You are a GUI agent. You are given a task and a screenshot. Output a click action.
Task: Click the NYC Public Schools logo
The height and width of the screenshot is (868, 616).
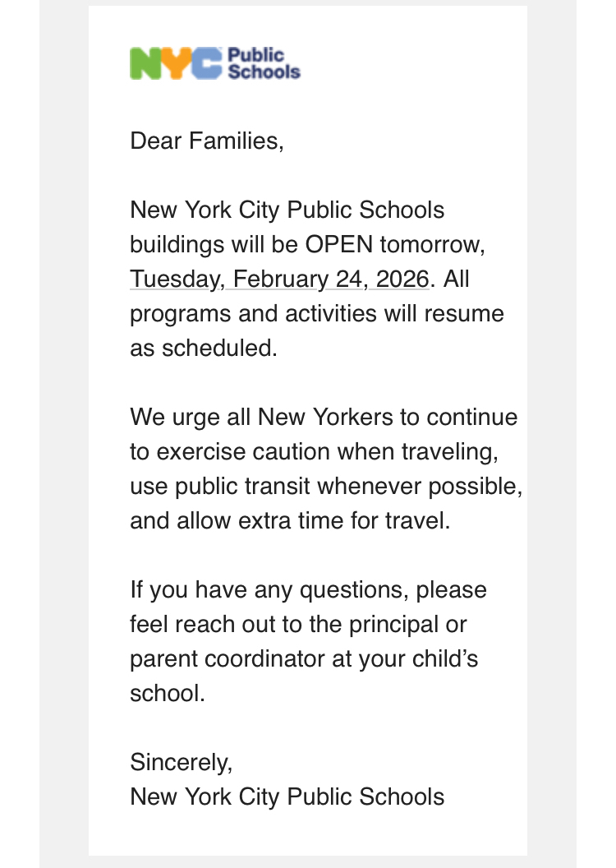215,63
